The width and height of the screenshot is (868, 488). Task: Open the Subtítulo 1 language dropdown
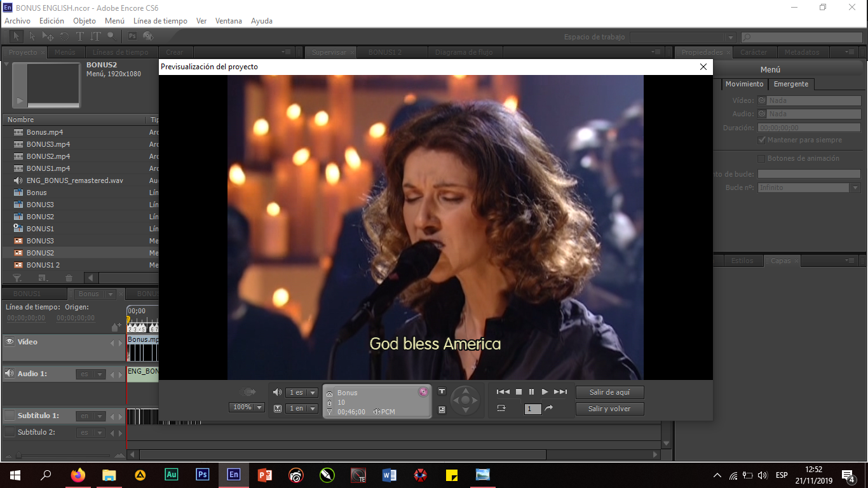pyautogui.click(x=91, y=416)
